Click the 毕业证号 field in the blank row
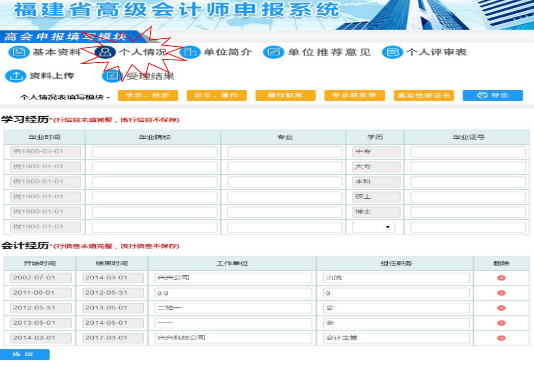Viewport: 534px width, 370px height. 468,227
